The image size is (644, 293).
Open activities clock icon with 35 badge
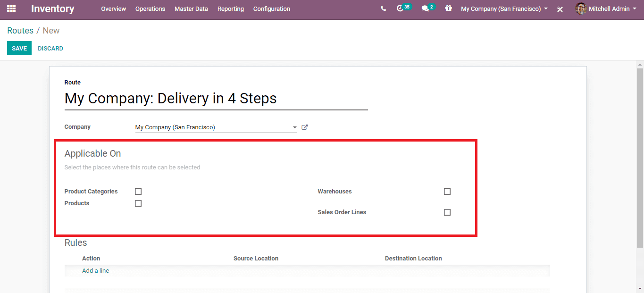coord(403,8)
